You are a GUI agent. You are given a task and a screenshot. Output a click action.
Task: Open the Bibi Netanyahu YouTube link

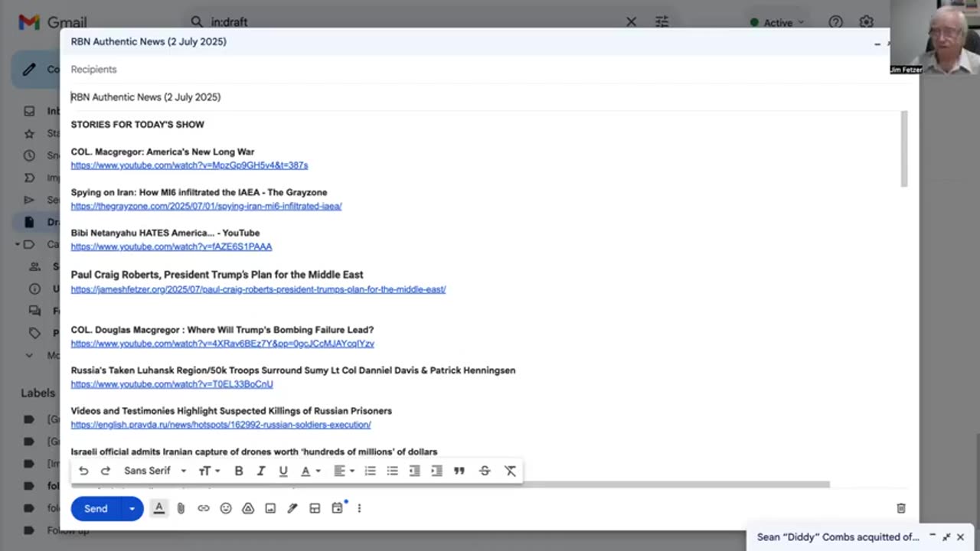(x=171, y=246)
